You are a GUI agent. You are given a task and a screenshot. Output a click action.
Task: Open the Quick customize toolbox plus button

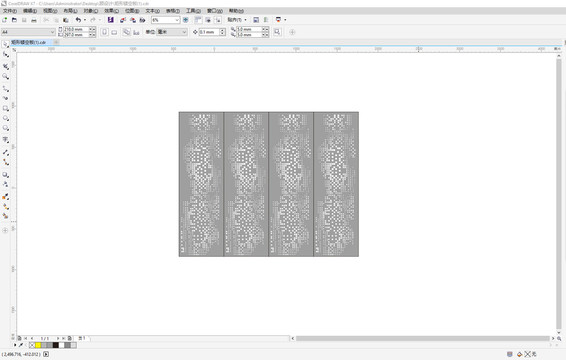tap(5, 230)
